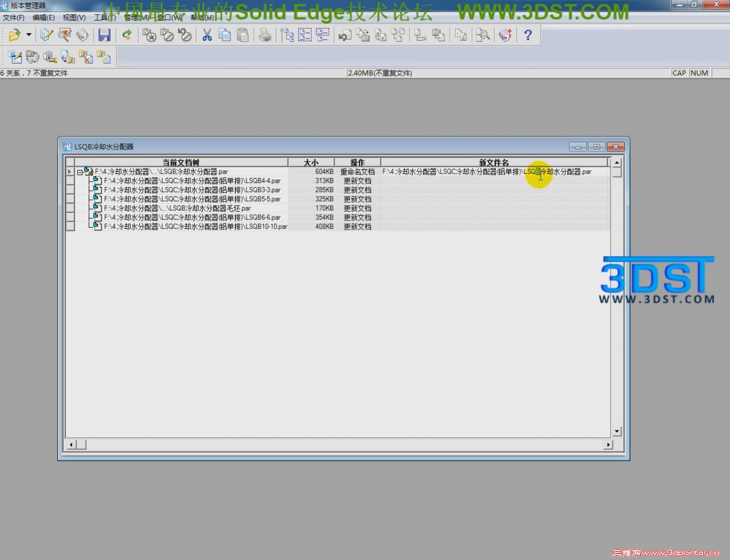The image size is (730, 560).
Task: Click the scroll-left arrow of the document list
Action: tap(71, 445)
